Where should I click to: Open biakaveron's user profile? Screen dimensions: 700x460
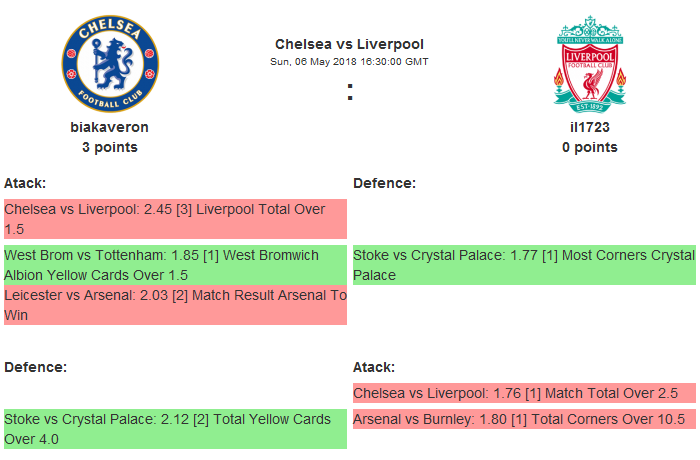point(110,127)
